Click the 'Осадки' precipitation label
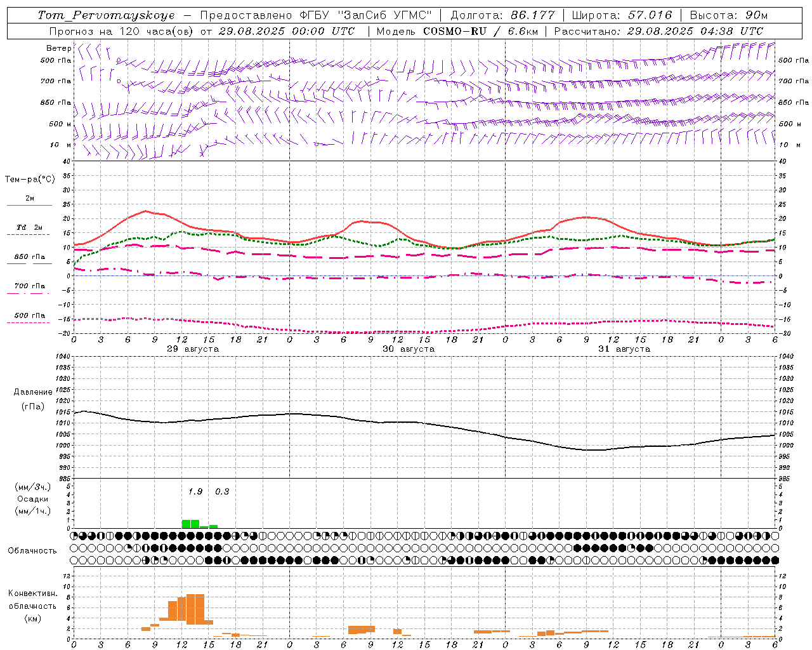The width and height of the screenshot is (812, 650). tap(33, 499)
